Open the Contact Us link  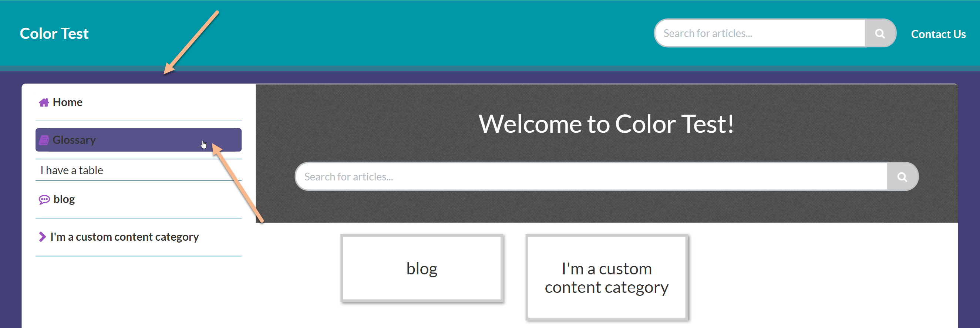938,34
